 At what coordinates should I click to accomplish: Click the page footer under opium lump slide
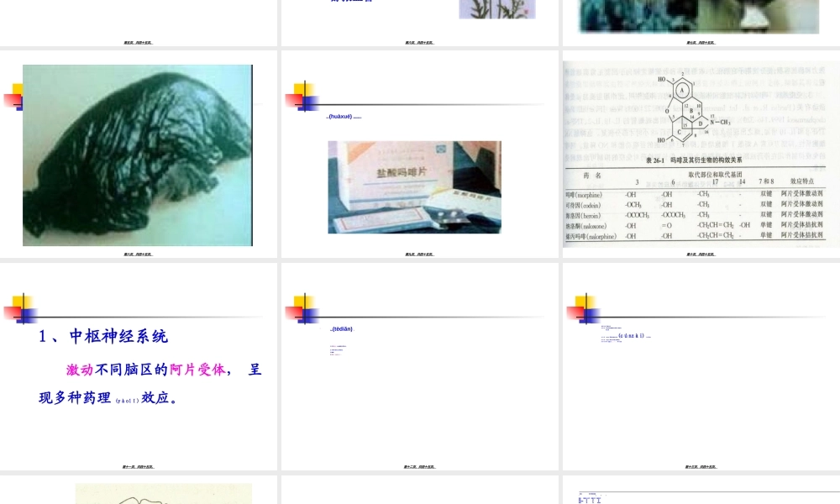coord(138,254)
